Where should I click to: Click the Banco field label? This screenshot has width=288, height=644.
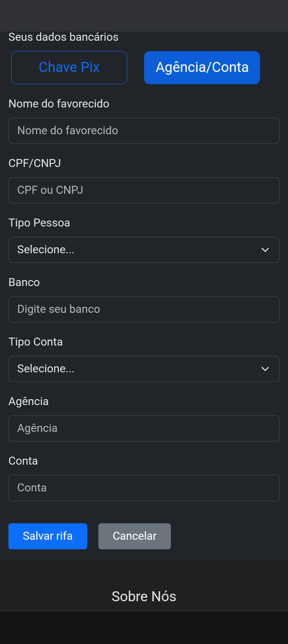click(x=24, y=282)
